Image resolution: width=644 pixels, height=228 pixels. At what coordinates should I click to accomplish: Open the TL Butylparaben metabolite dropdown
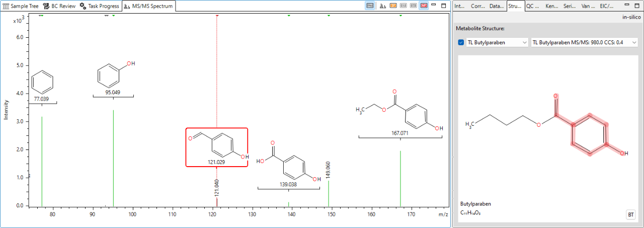[497, 42]
